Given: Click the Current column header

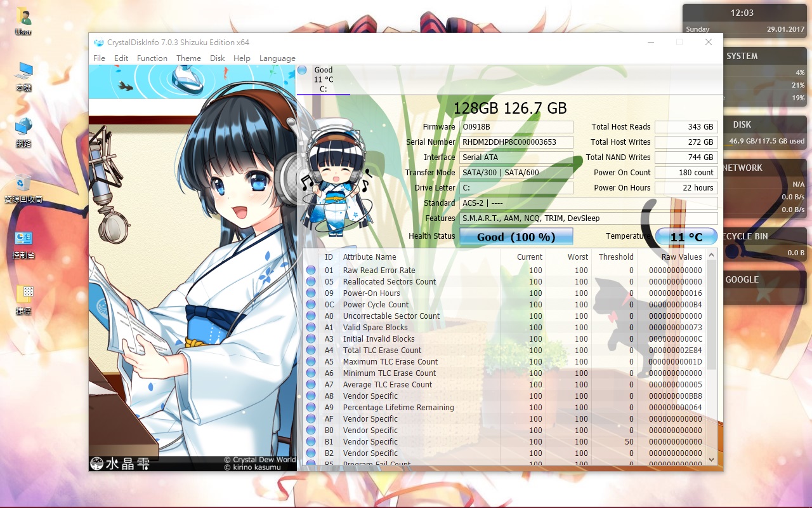Looking at the screenshot, I should [x=523, y=257].
